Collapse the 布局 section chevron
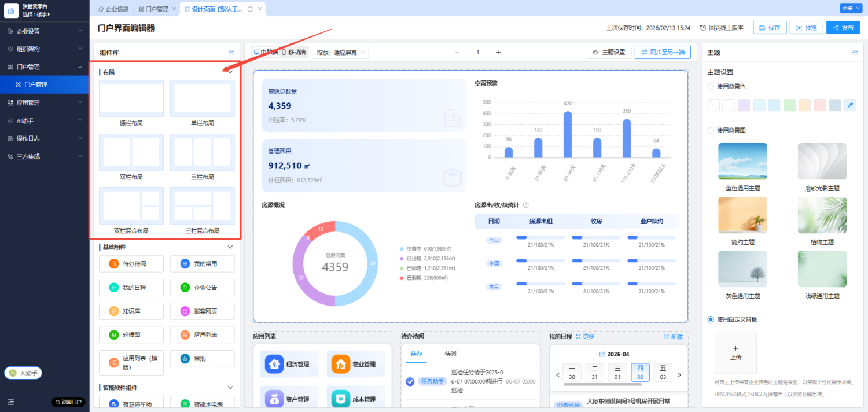The width and height of the screenshot is (868, 412). (230, 72)
